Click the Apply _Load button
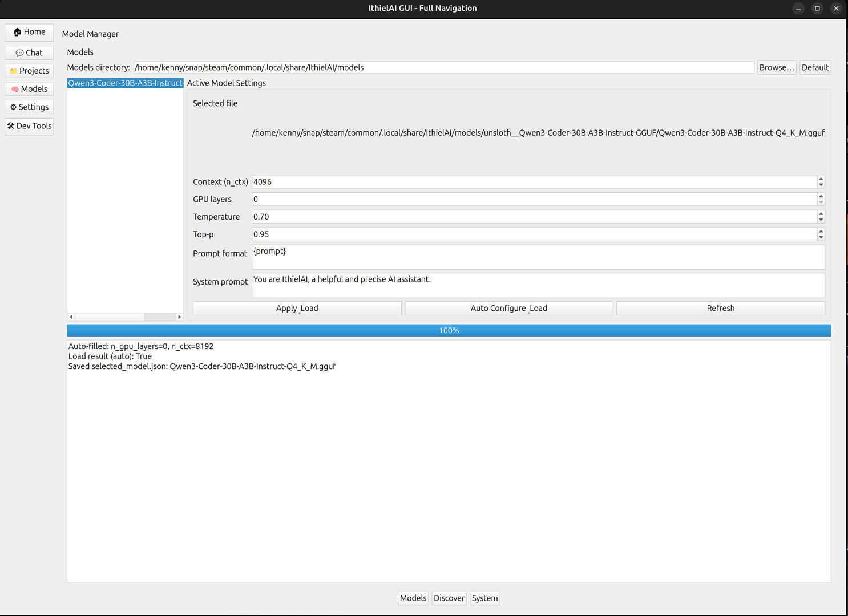 297,308
